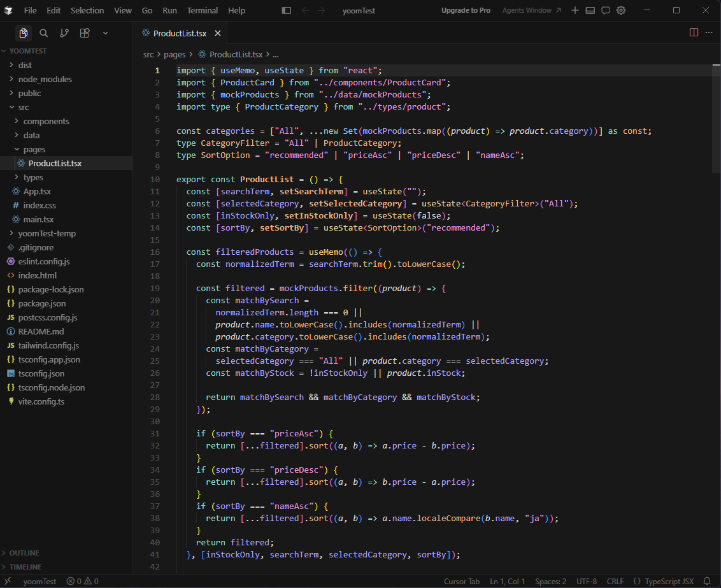This screenshot has width=721, height=588.
Task: Select the ProductList.tsx editor tab
Action: [180, 33]
